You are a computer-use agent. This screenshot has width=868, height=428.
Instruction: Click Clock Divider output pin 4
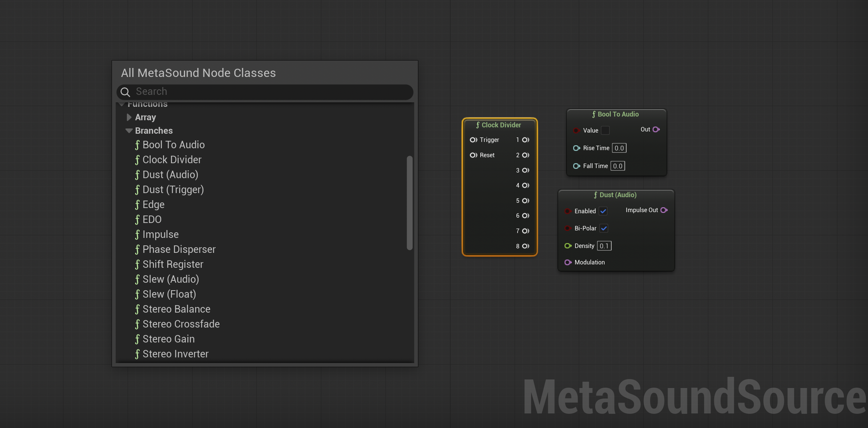[x=525, y=185]
